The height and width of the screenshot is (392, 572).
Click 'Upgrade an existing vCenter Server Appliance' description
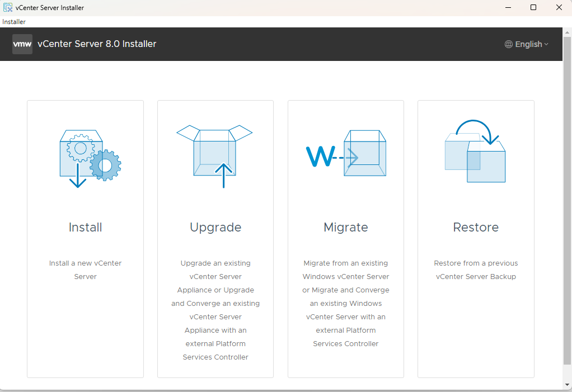point(215,310)
